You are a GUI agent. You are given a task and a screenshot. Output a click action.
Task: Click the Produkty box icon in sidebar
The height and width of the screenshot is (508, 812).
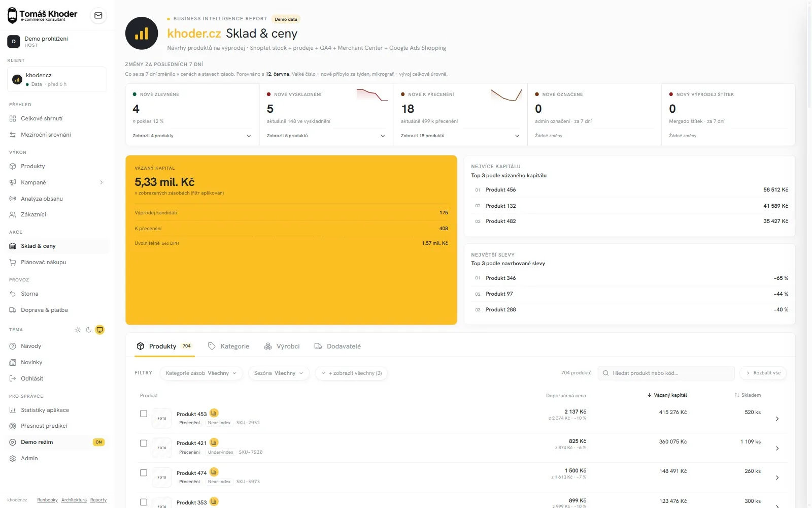[13, 166]
